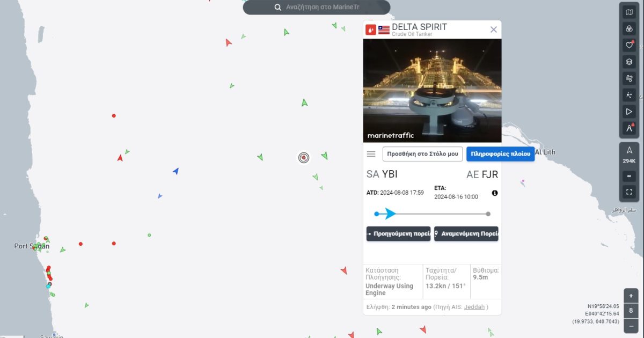Select the locked measure distance compass tool
This screenshot has width=644, height=338.
[x=629, y=128]
